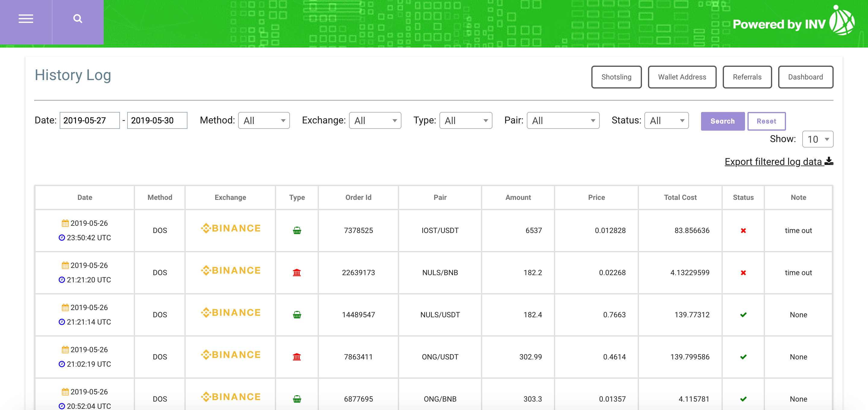
Task: Click the Date column header
Action: tap(85, 197)
